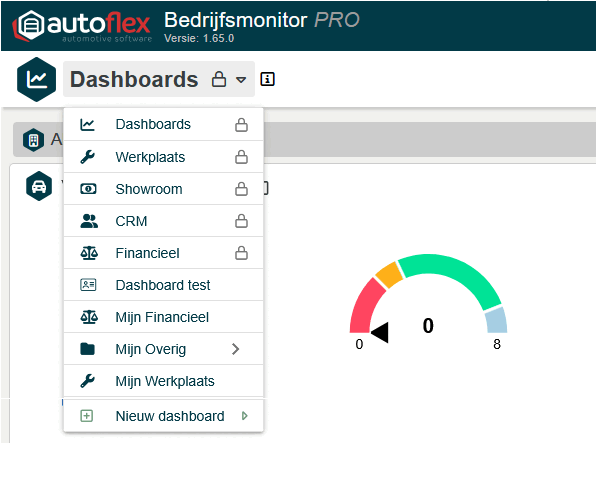The width and height of the screenshot is (596, 487).
Task: Open Dashboard test entry
Action: [x=163, y=285]
